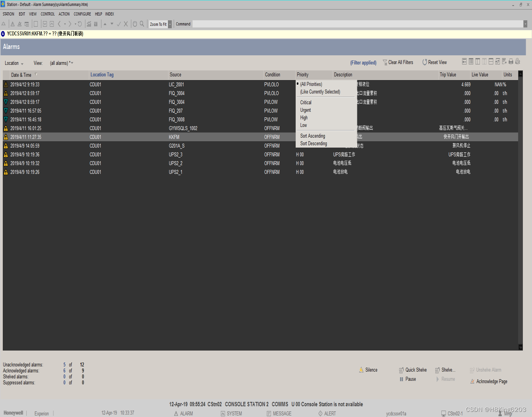
Task: Click the checkmark toolbar icon
Action: [119, 24]
